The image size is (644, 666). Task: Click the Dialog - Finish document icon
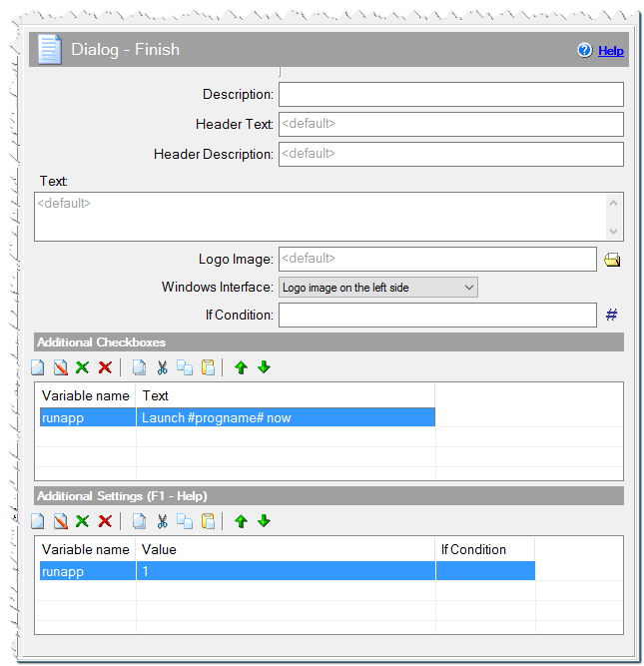[50, 50]
